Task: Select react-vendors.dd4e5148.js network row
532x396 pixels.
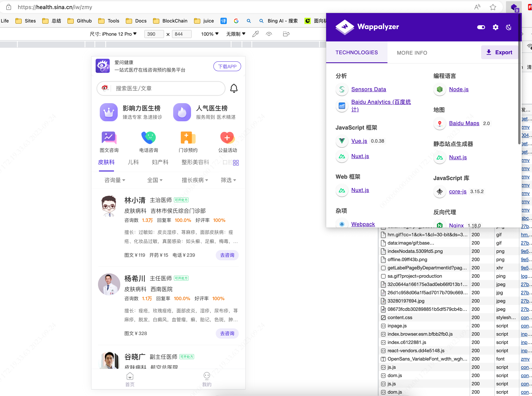Action: [416, 350]
